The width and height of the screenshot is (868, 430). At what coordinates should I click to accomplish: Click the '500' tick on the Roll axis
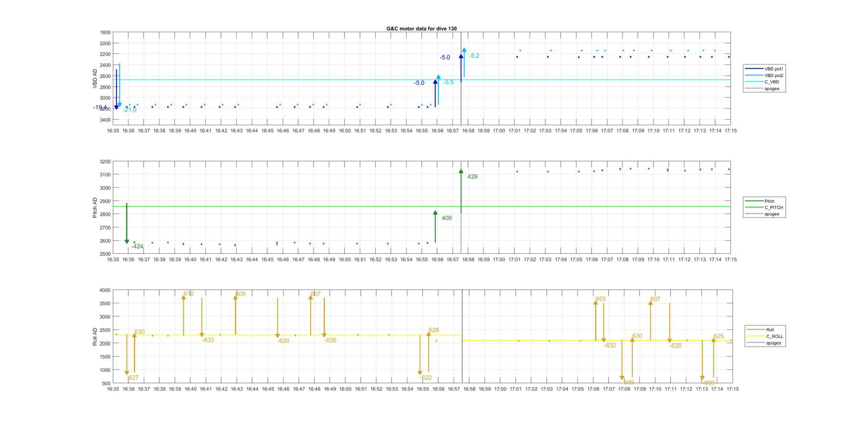[107, 383]
